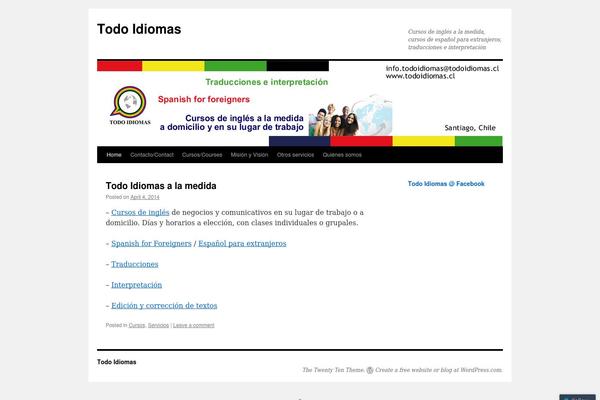Viewport: 600px width, 400px height.
Task: Visit the Traducciones link
Action: [135, 264]
